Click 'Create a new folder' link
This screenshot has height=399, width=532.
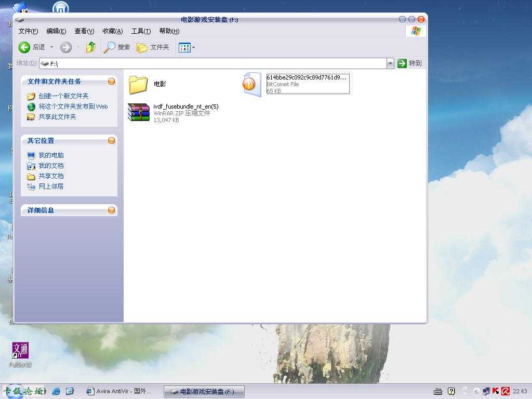tap(63, 96)
